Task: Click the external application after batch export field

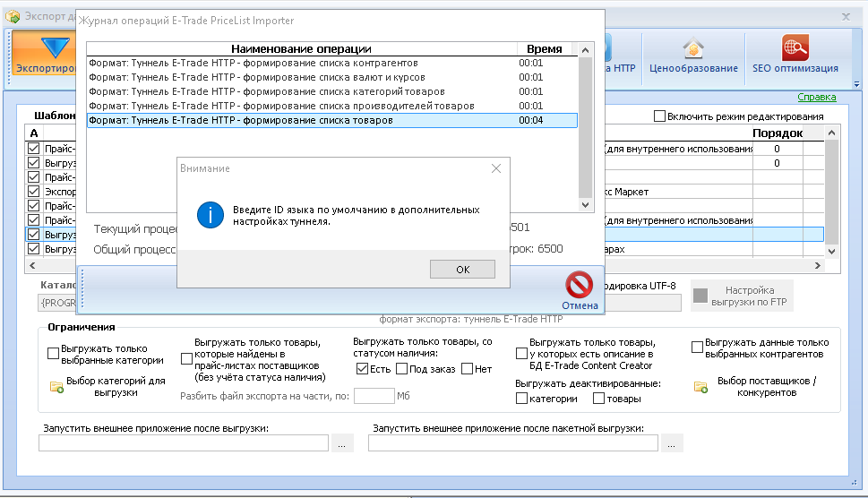Action: click(513, 442)
